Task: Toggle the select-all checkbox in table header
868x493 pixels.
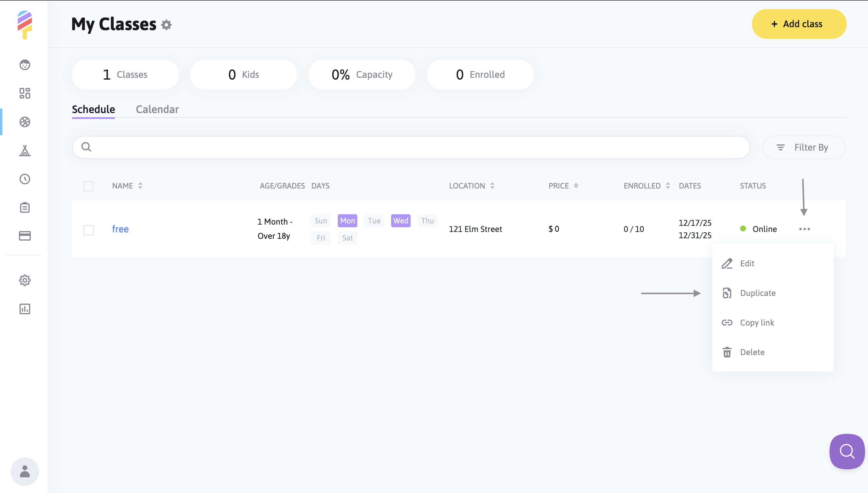Action: 89,186
